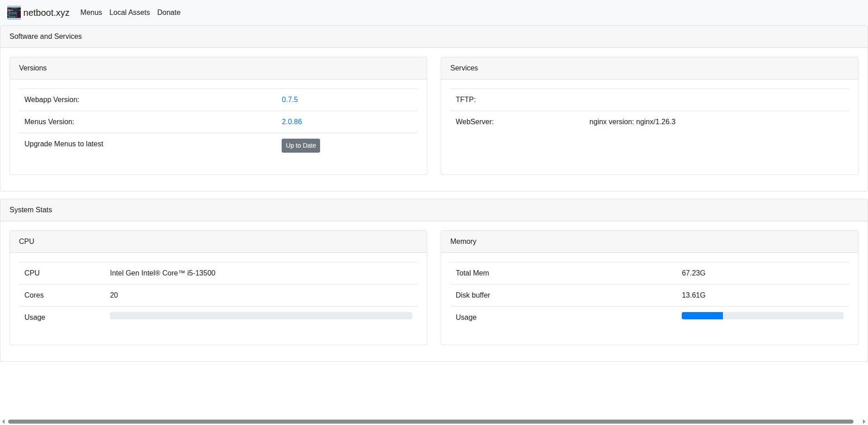
Task: Select the Memory card header
Action: tap(650, 242)
